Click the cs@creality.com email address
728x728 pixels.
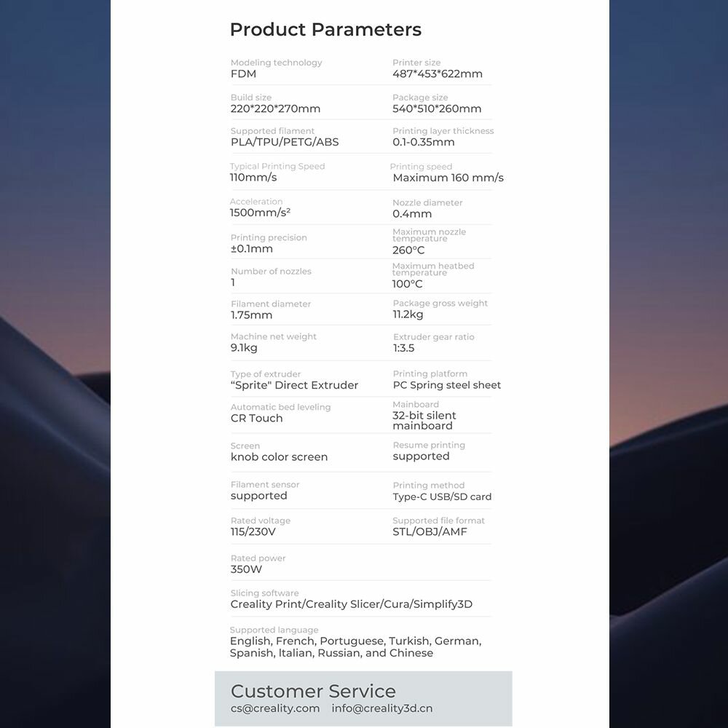(275, 708)
